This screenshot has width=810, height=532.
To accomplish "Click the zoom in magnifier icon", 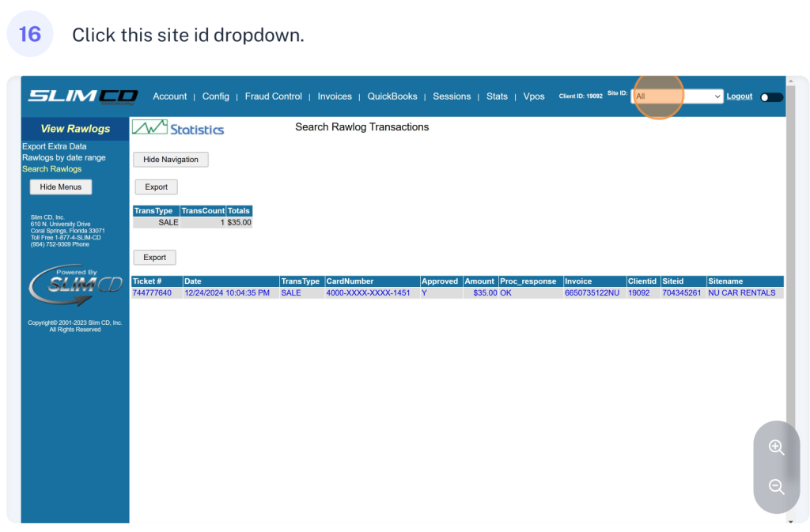I will pyautogui.click(x=776, y=447).
